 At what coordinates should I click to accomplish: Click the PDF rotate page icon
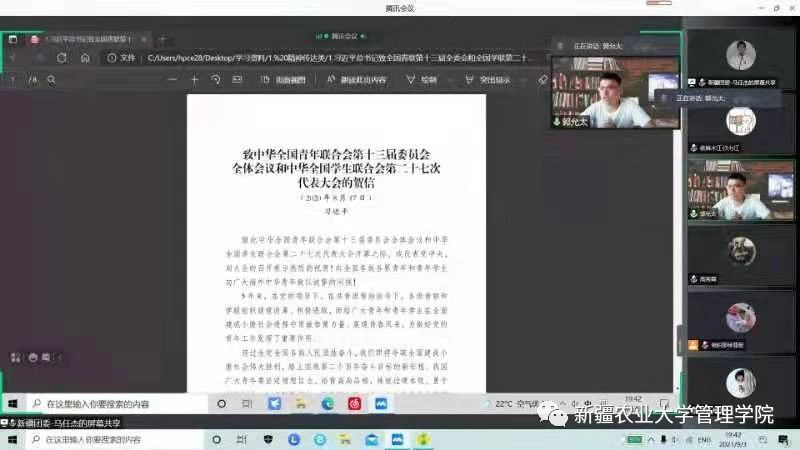pyautogui.click(x=215, y=79)
